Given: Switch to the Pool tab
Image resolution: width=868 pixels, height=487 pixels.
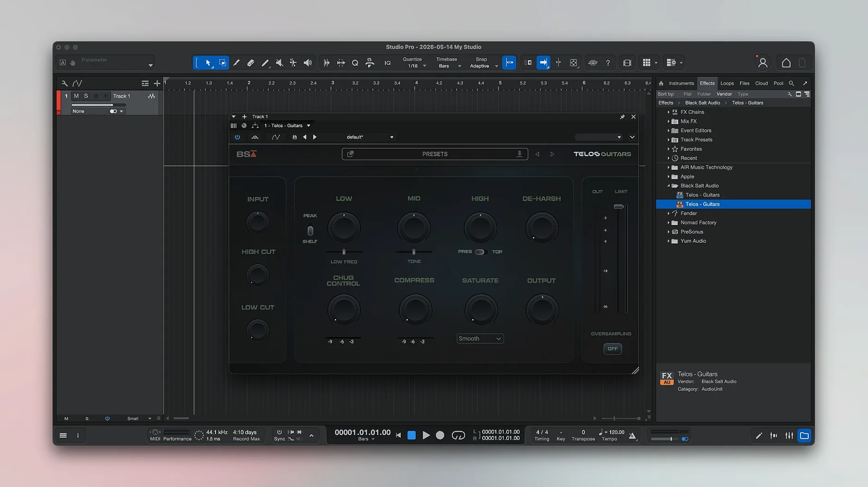Looking at the screenshot, I should (778, 83).
